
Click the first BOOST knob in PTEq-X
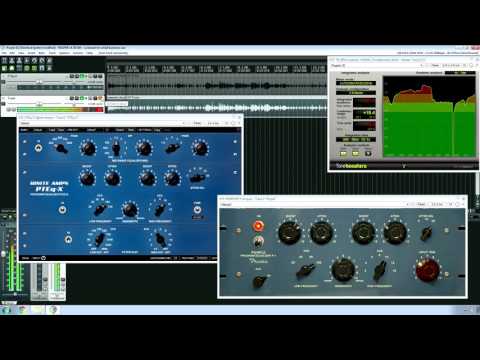[87, 178]
